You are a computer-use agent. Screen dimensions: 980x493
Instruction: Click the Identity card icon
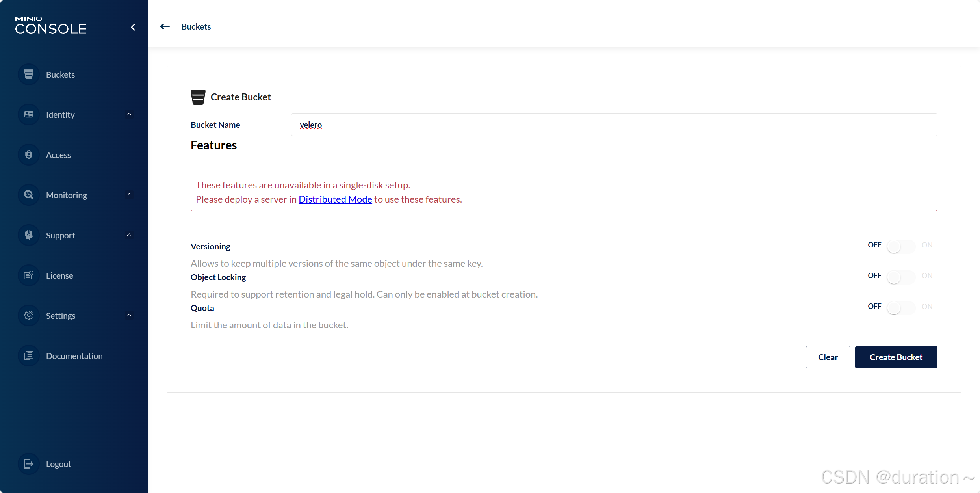(29, 115)
